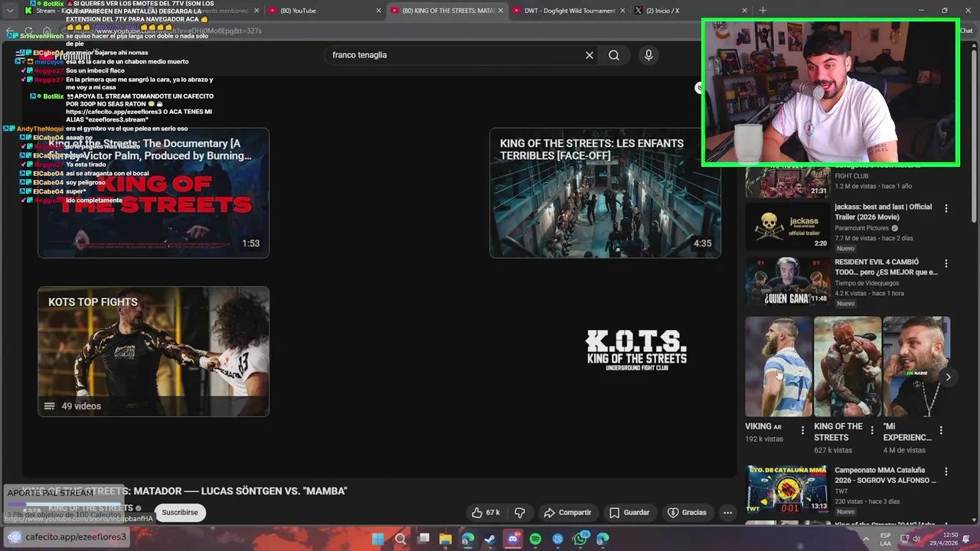980x551 pixels.
Task: Open the VIKING AR short thumbnail
Action: [779, 367]
